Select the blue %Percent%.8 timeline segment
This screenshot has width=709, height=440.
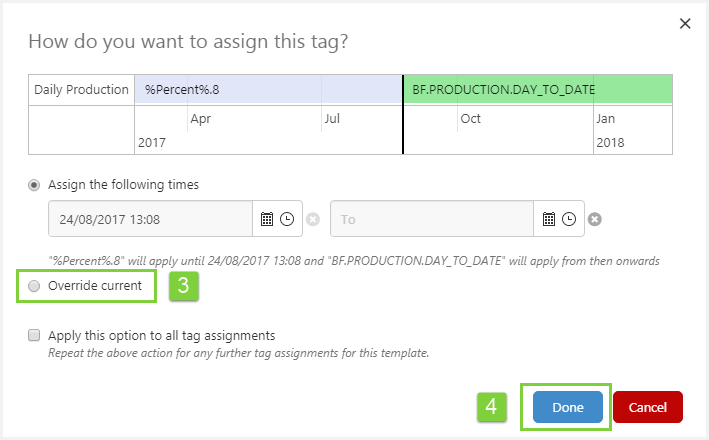click(x=268, y=90)
